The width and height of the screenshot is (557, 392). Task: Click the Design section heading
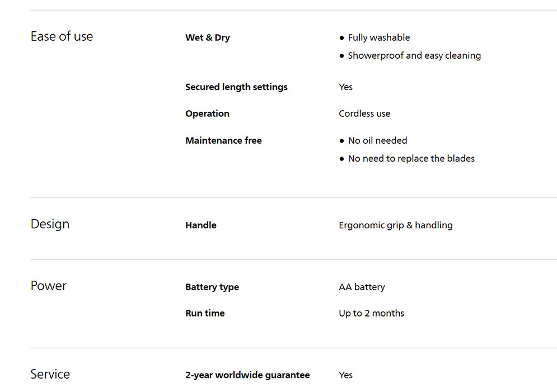(x=50, y=224)
